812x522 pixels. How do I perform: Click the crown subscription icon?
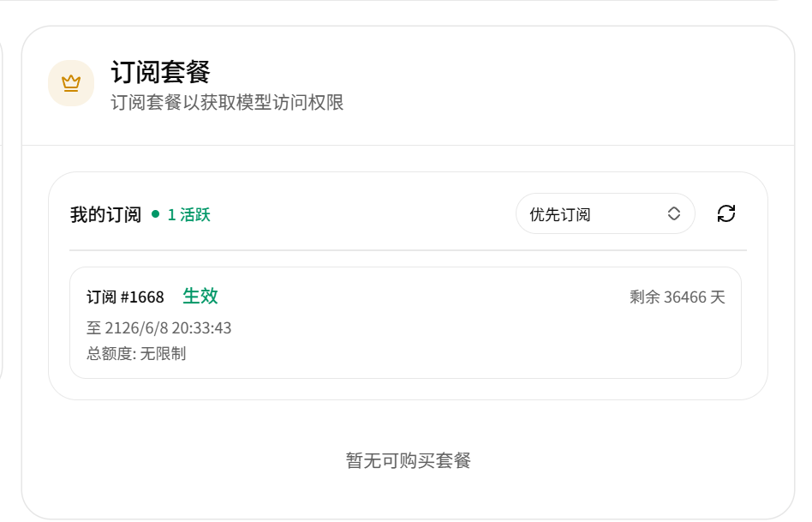pos(71,83)
